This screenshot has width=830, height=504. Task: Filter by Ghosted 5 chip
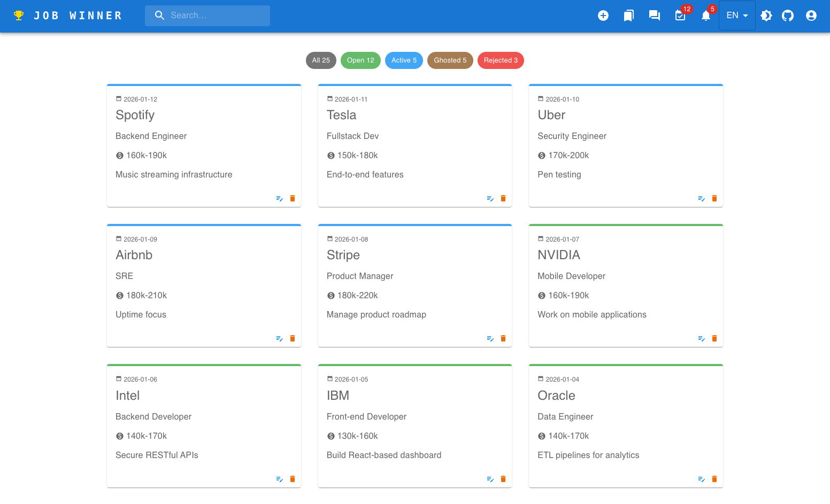click(450, 60)
